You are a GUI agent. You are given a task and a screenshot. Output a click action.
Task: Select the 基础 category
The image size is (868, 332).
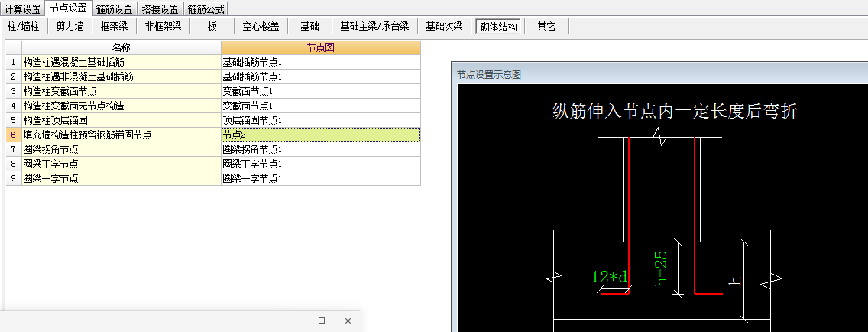tap(310, 26)
